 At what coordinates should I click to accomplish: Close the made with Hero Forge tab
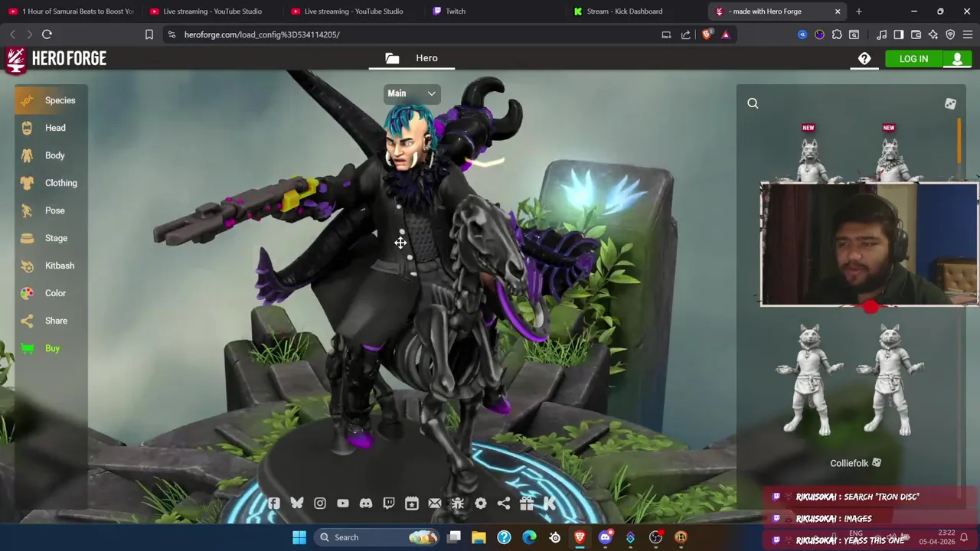pyautogui.click(x=838, y=11)
